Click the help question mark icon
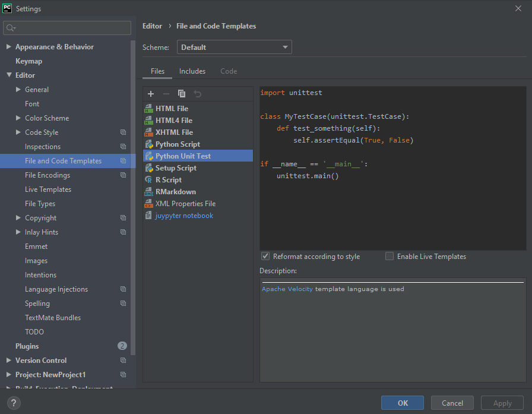 (x=13, y=403)
